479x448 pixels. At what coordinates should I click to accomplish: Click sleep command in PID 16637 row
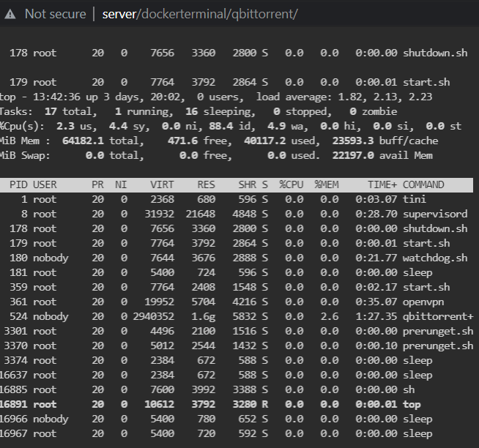point(417,376)
